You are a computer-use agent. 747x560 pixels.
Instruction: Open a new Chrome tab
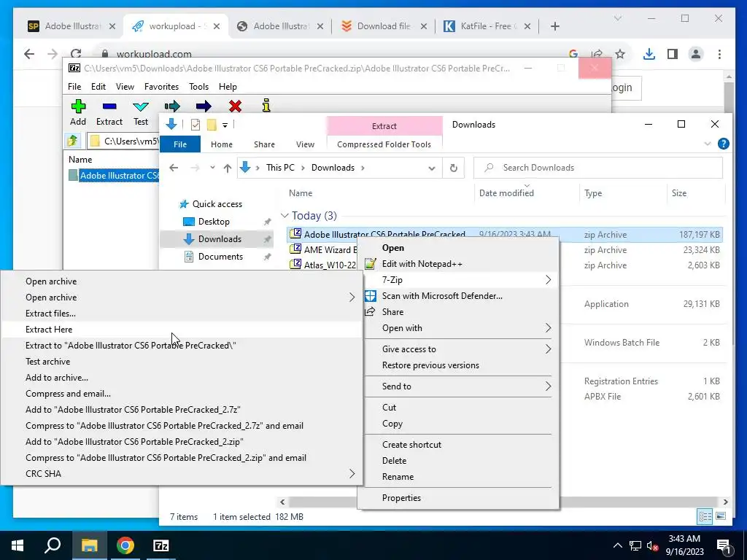coord(554,26)
